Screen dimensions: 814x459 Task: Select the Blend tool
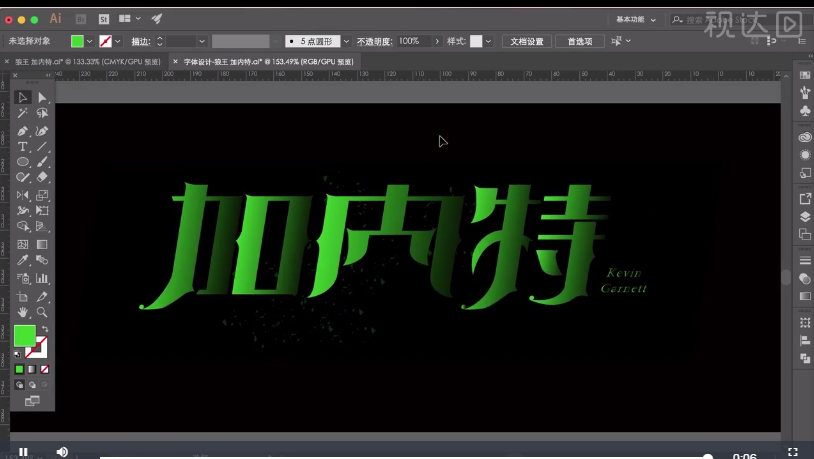42,260
